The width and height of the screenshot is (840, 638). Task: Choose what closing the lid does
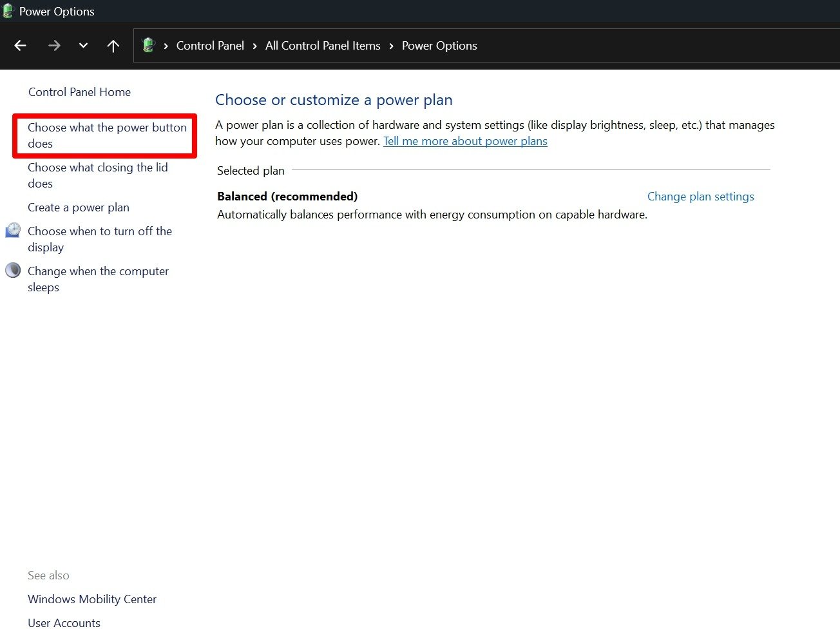coord(98,175)
